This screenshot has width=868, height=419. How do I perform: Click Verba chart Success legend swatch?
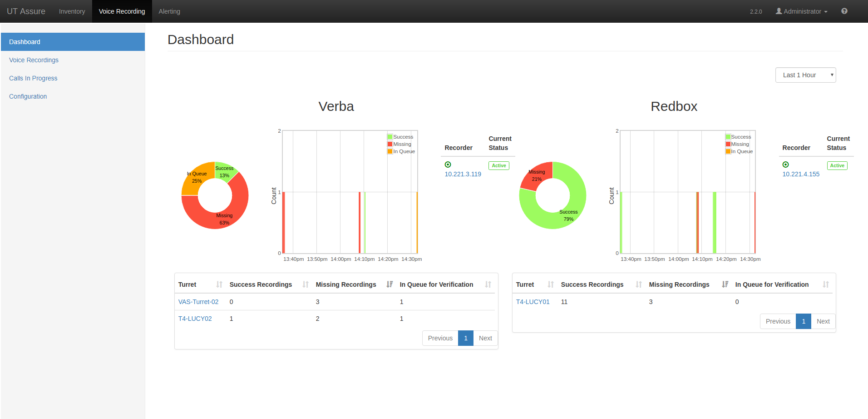390,137
